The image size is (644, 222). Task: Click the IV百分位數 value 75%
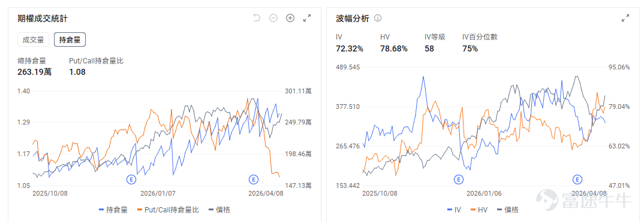pyautogui.click(x=470, y=48)
